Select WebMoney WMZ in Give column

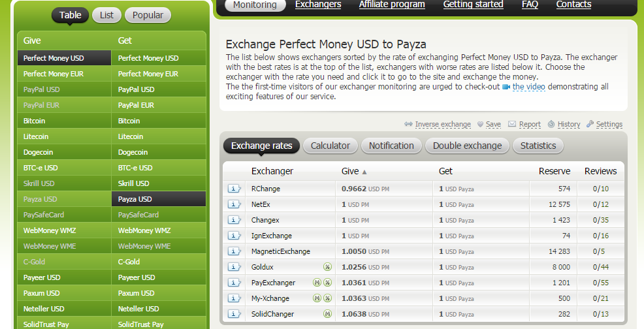pos(65,230)
